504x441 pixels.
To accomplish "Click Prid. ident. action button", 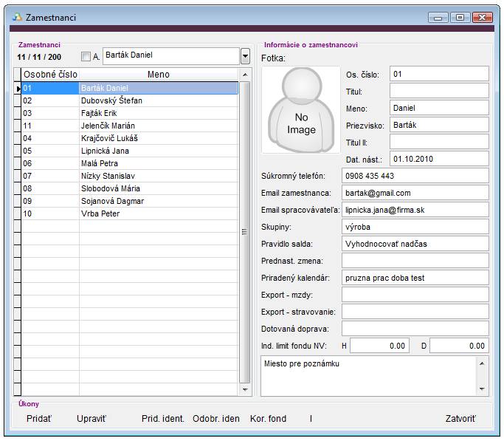I will [x=163, y=419].
